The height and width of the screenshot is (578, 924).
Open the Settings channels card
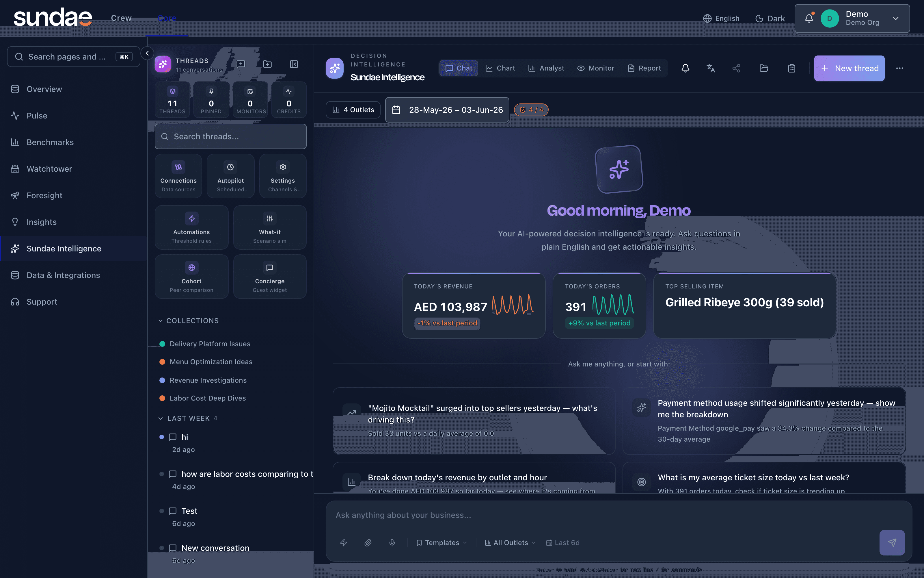tap(283, 176)
